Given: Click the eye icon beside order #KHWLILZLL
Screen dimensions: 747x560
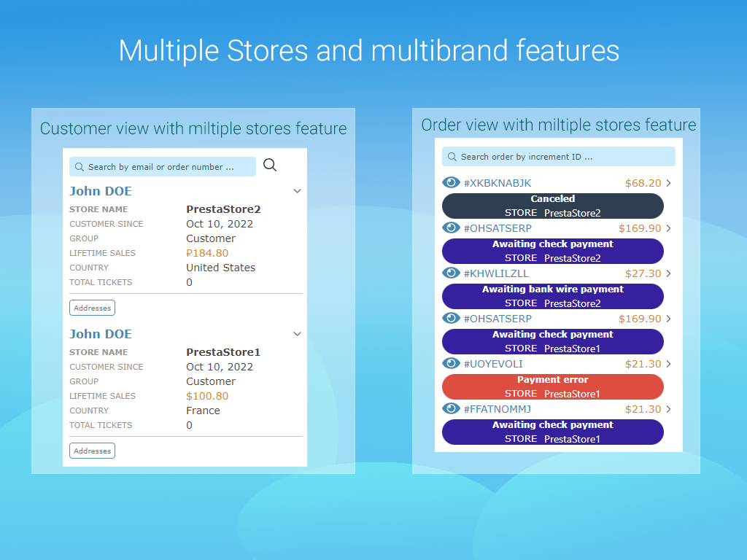Looking at the screenshot, I should [450, 273].
